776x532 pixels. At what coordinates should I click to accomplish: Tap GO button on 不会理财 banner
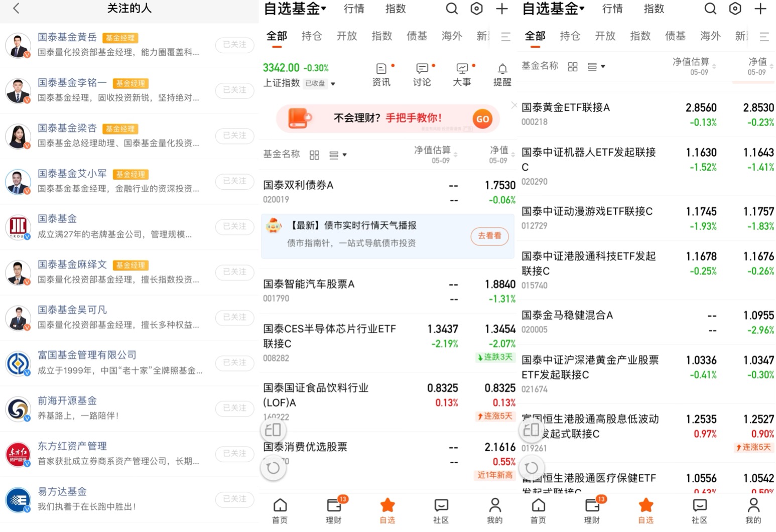pyautogui.click(x=482, y=119)
